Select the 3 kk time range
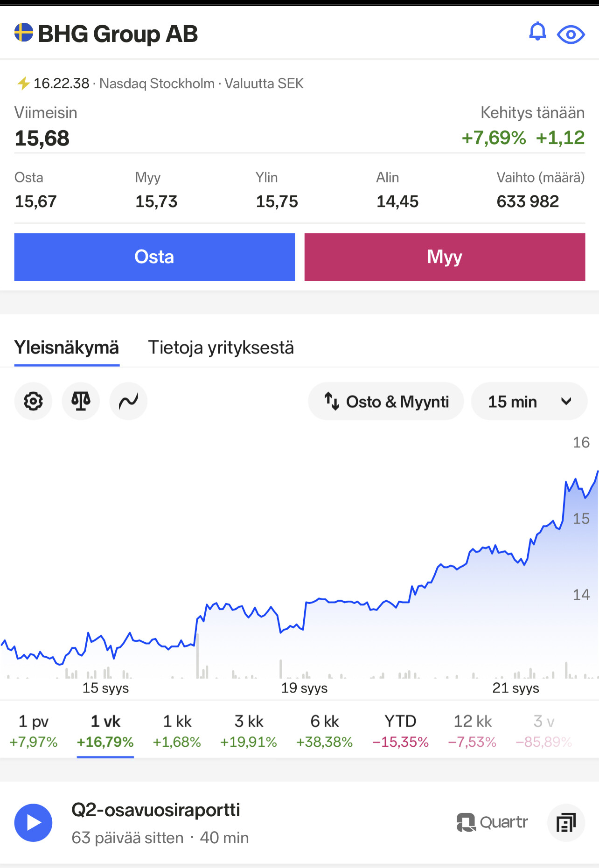Viewport: 599px width, 868px height. pyautogui.click(x=249, y=731)
